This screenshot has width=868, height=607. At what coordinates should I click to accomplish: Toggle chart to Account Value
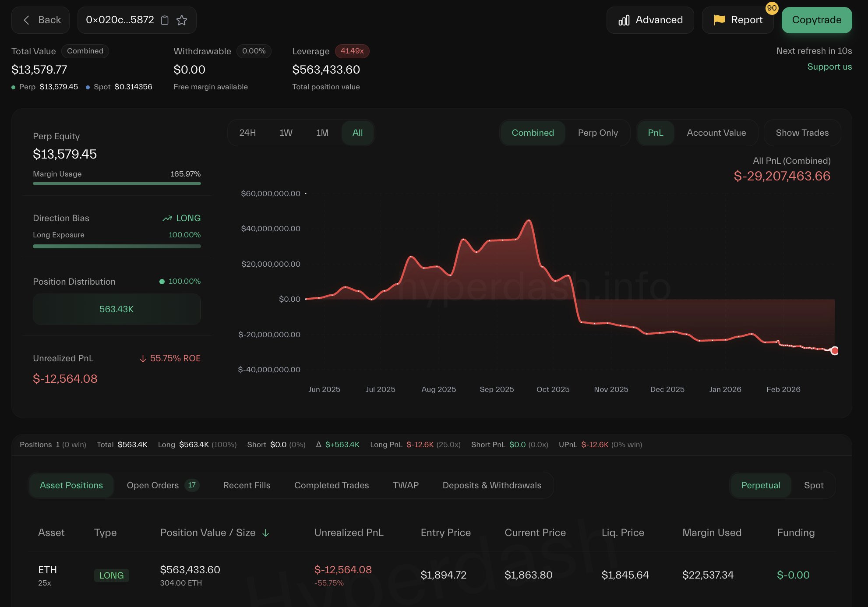click(x=716, y=133)
